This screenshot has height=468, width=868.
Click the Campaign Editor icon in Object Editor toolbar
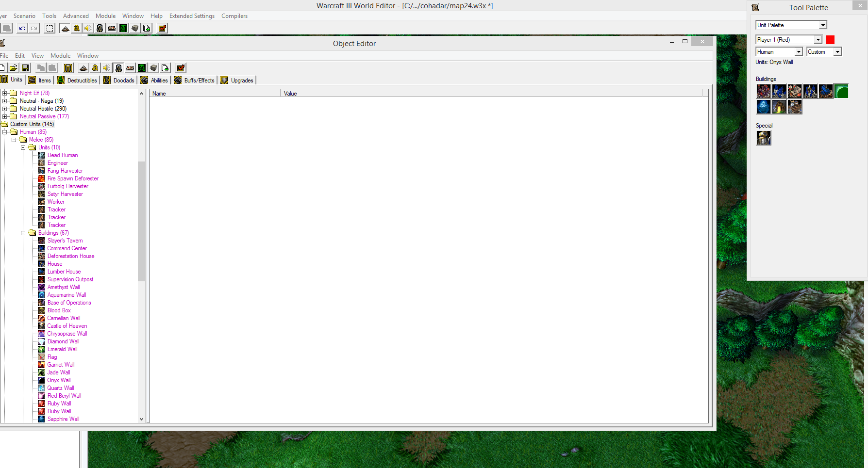click(x=130, y=68)
